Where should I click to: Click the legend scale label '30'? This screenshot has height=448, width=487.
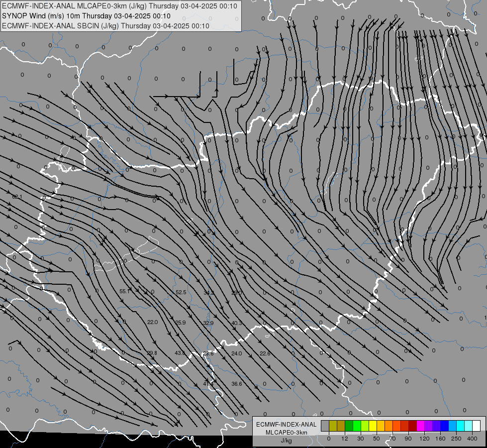click(360, 439)
